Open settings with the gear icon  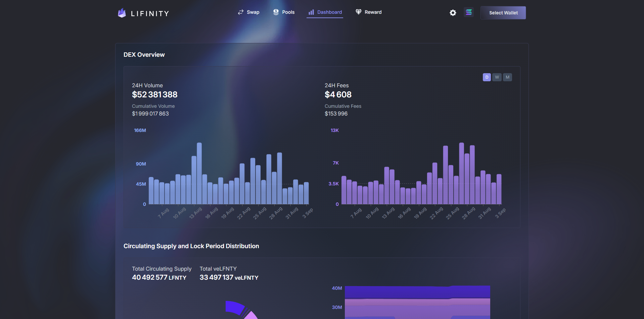[453, 13]
